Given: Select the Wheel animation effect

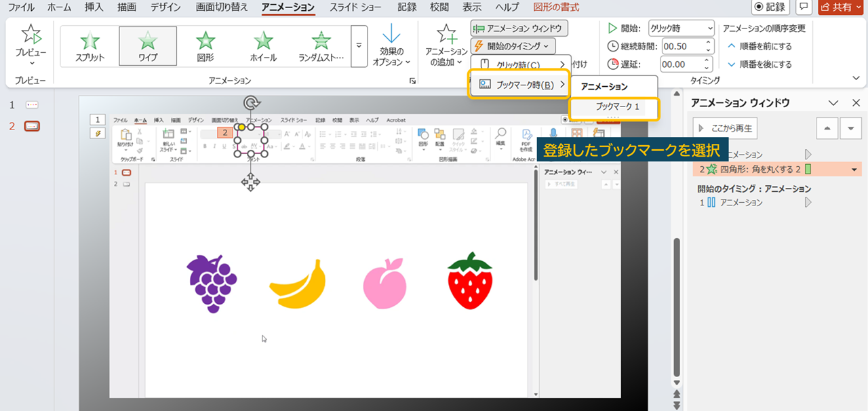Looking at the screenshot, I should [262, 41].
